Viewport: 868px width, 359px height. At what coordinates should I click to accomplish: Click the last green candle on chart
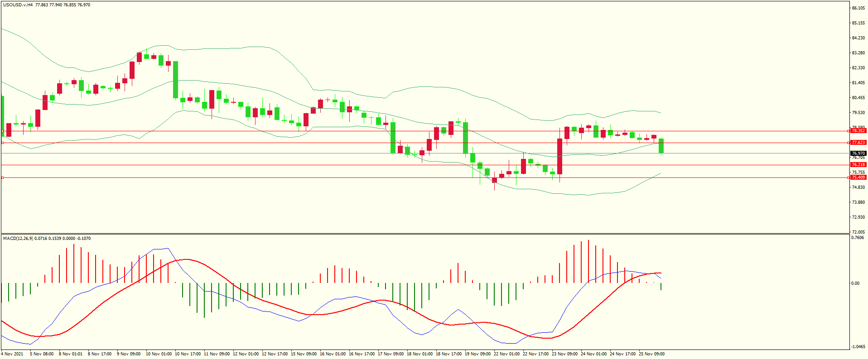(661, 146)
